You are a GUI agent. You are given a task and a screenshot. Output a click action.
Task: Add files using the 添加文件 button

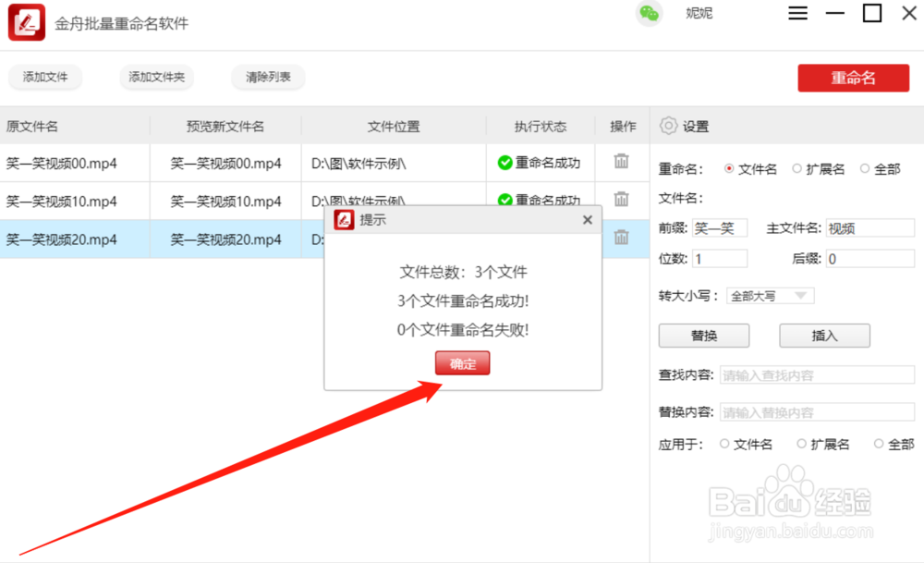click(x=45, y=78)
